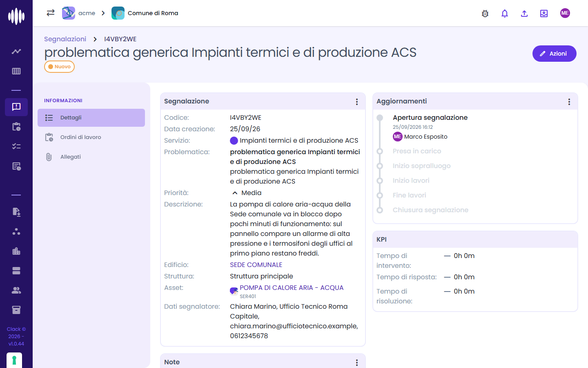Click the Inizio lavori timeline step

click(411, 181)
